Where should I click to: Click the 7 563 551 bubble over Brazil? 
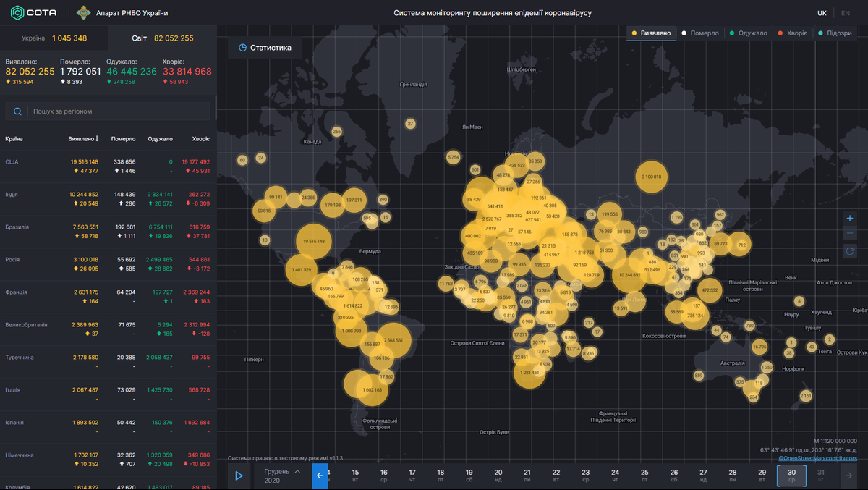(x=394, y=340)
